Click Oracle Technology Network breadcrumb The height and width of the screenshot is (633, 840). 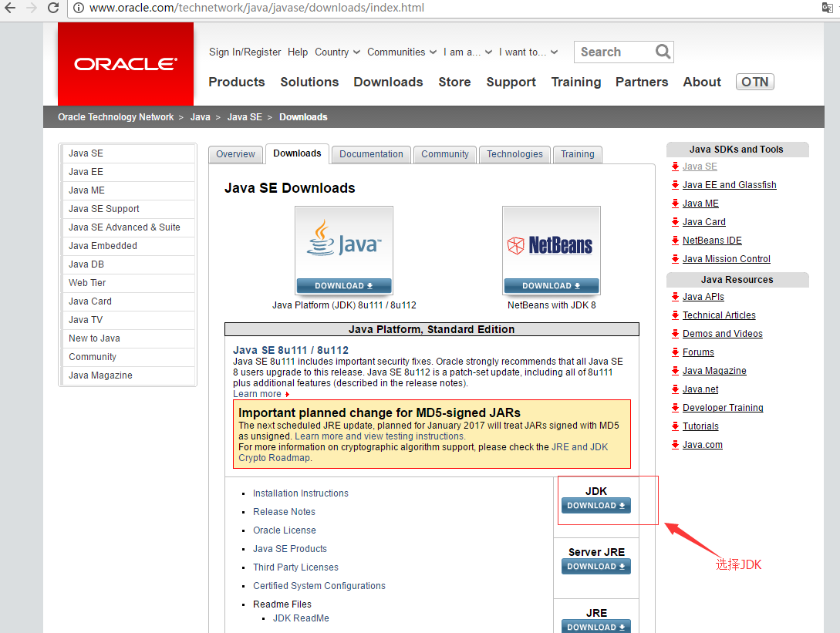tap(116, 116)
